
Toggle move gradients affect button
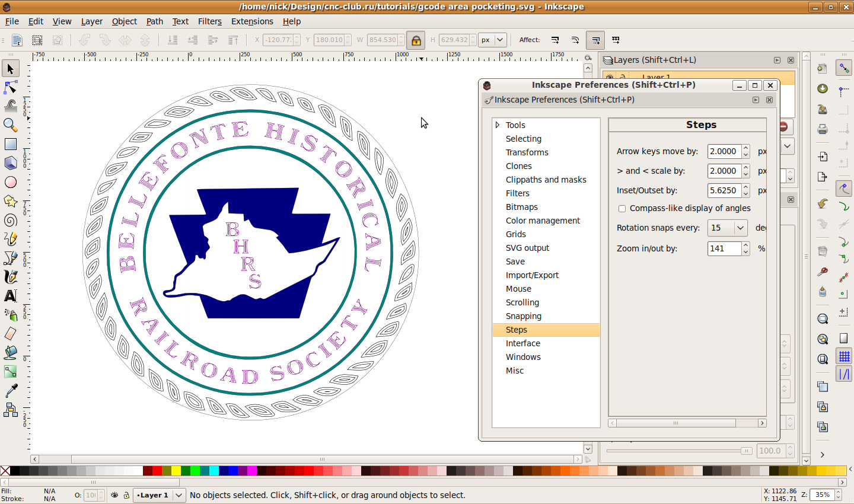click(595, 40)
